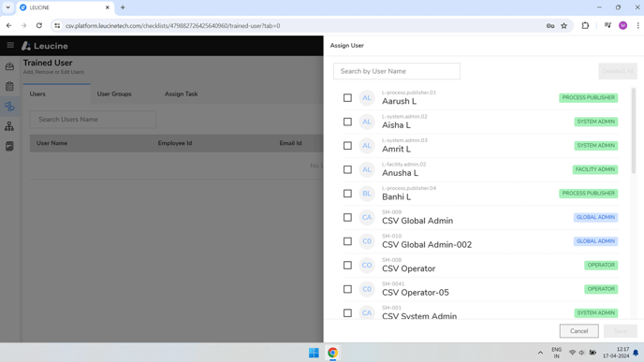Viewport: 644px width, 362px height.
Task: Check the box for Aarush L
Action: [x=347, y=97]
